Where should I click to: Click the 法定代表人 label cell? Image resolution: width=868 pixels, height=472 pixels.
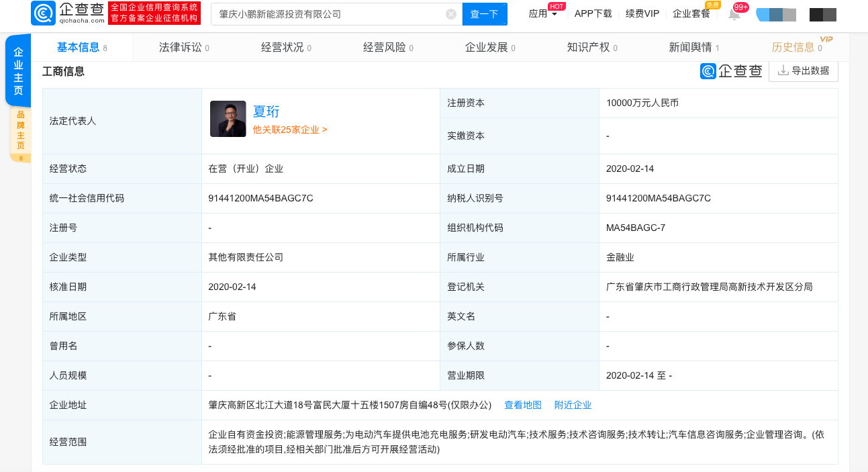point(122,121)
